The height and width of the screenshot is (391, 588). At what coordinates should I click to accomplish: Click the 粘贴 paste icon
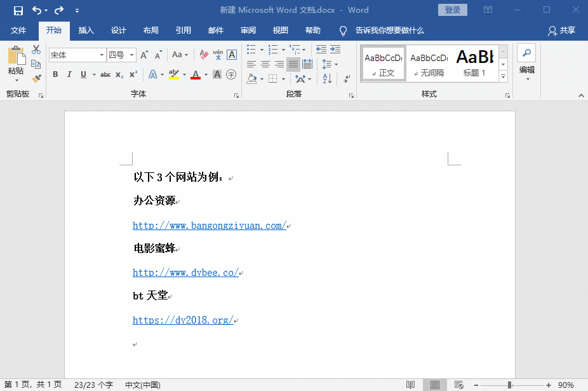click(16, 57)
